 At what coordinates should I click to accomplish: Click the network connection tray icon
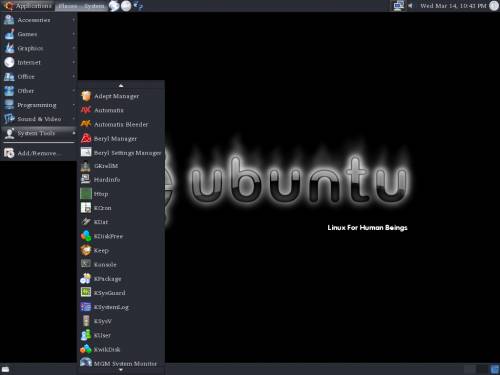coord(398,6)
